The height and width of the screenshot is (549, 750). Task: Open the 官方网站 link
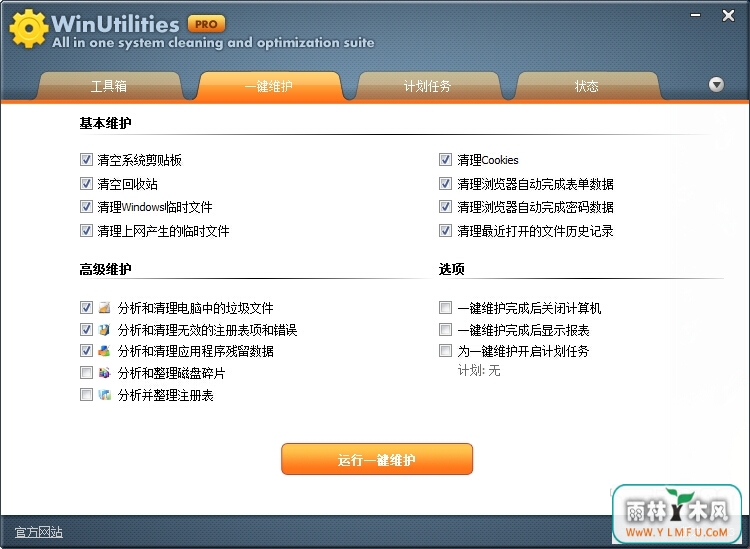[39, 532]
